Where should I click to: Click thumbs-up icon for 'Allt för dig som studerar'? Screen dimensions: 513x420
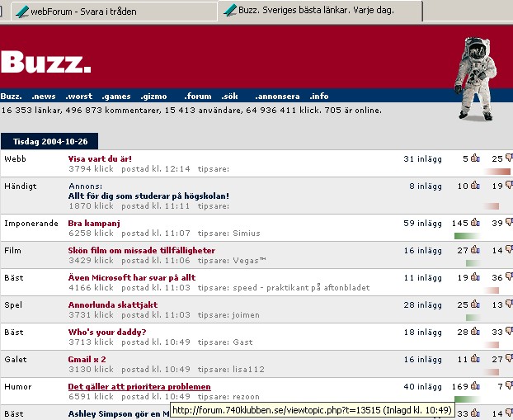tap(475, 186)
